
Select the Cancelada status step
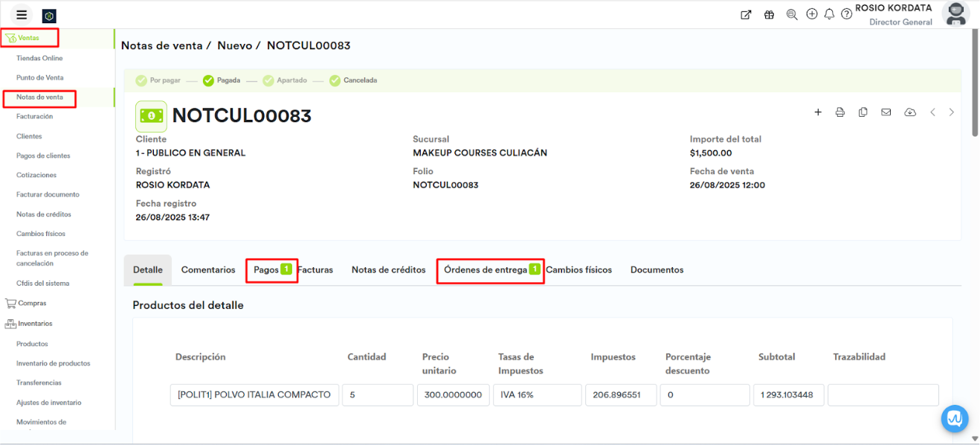(353, 80)
